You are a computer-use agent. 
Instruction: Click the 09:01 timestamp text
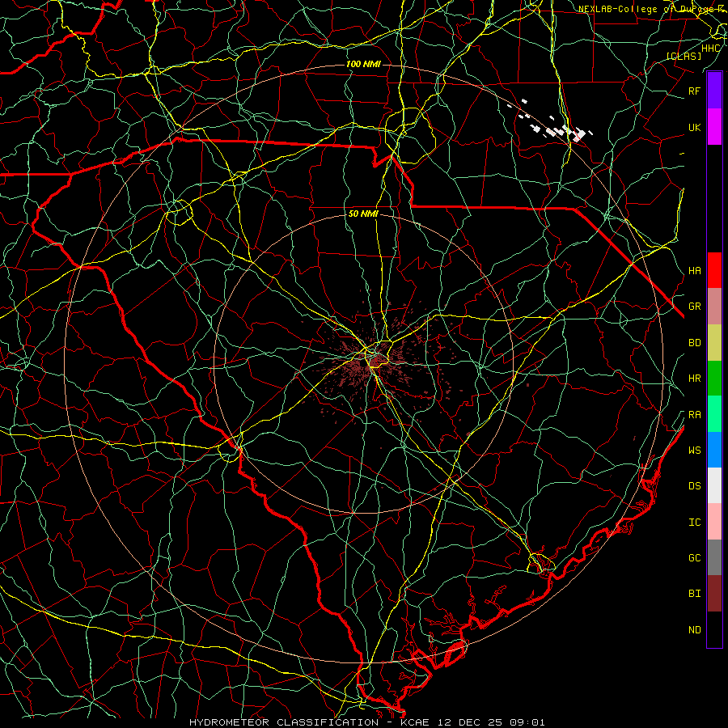click(528, 722)
